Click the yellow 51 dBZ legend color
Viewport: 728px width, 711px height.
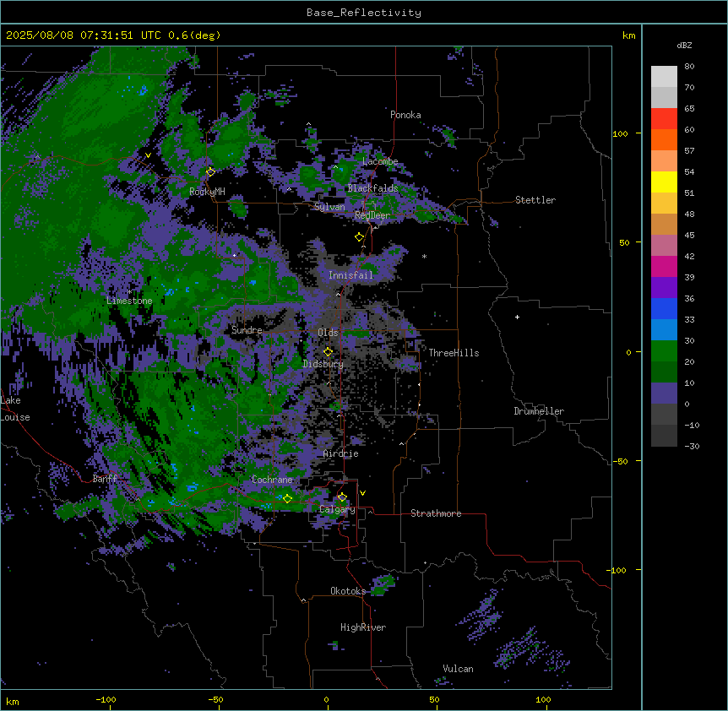[664, 182]
